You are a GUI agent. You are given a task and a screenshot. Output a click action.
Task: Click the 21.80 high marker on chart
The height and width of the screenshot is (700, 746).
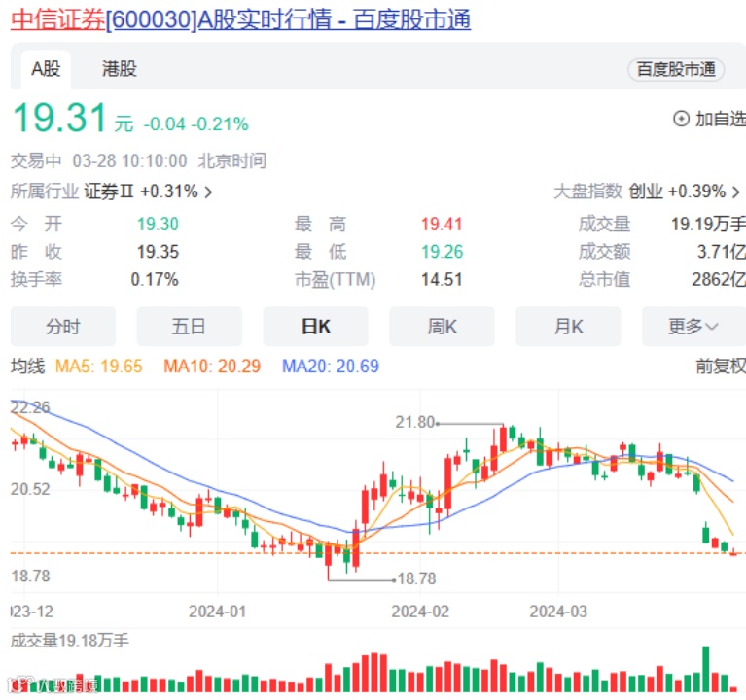click(x=415, y=422)
